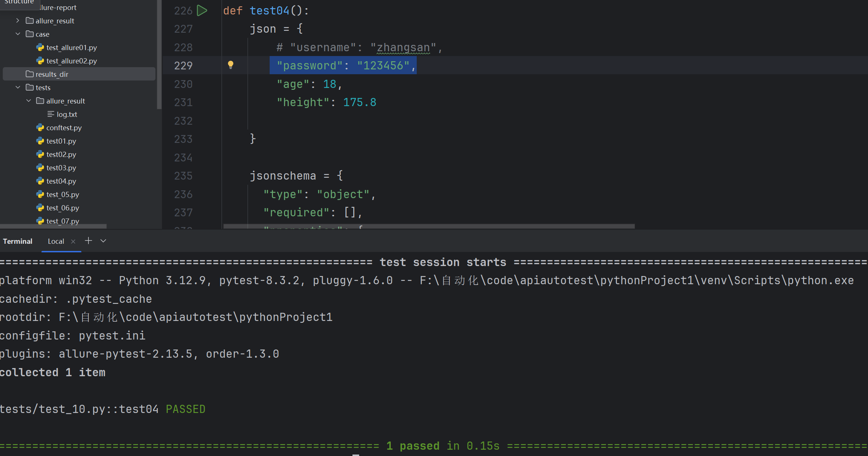Click the "type": "object" line
This screenshot has height=456, width=868.
pos(320,194)
